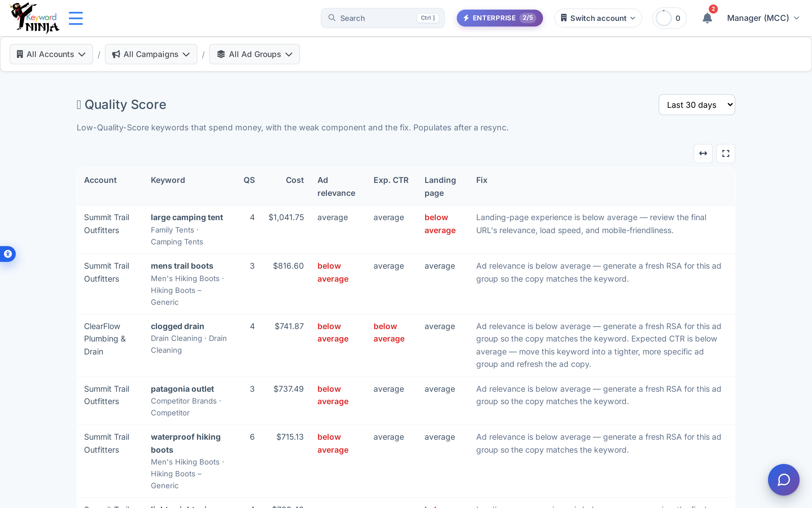Screen dimensions: 812x508
Task: Click the $1,041.75 cost cell
Action: coord(286,217)
